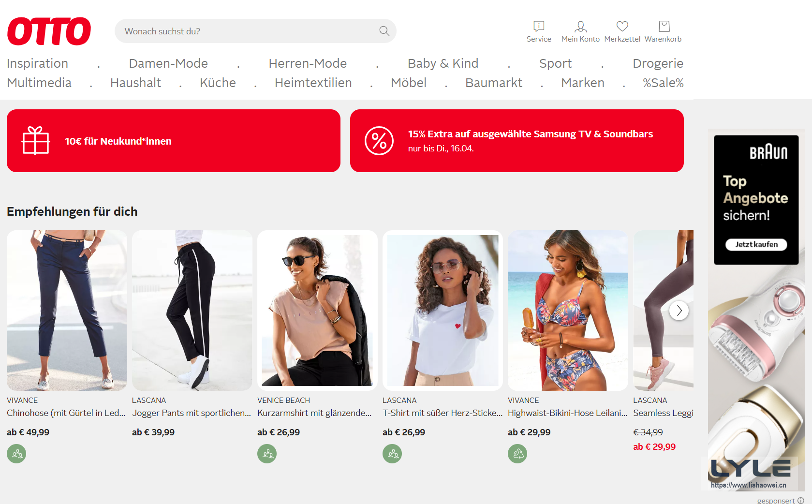Screen dimensions: 812x504
Task: Open the LASCANA Seamless Leggings image
Action: pos(663,311)
